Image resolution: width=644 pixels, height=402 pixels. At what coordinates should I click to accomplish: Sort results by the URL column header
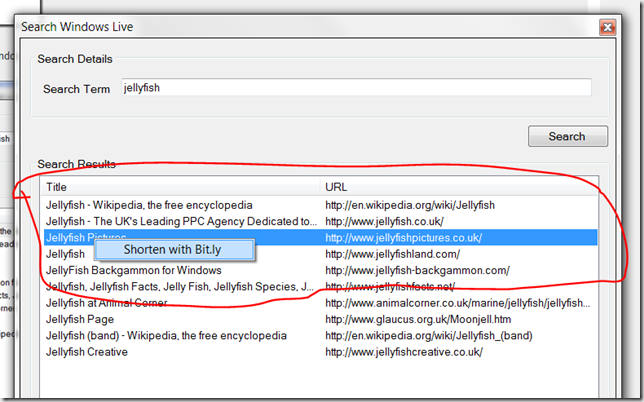(x=459, y=187)
